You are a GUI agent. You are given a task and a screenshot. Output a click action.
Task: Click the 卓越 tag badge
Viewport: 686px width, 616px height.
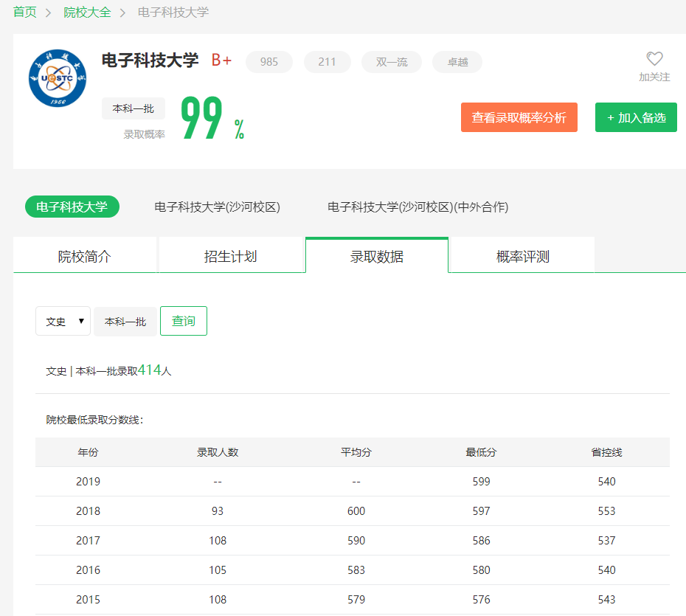tap(457, 62)
